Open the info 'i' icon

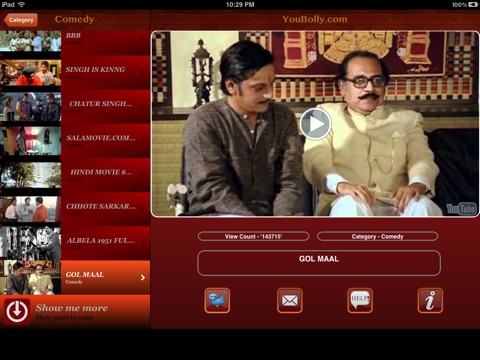[430, 300]
